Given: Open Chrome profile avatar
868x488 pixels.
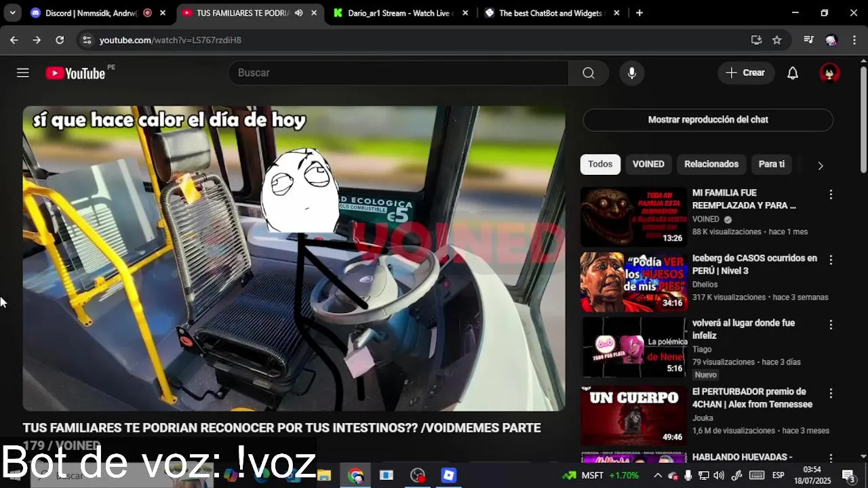Looking at the screenshot, I should [x=831, y=40].
